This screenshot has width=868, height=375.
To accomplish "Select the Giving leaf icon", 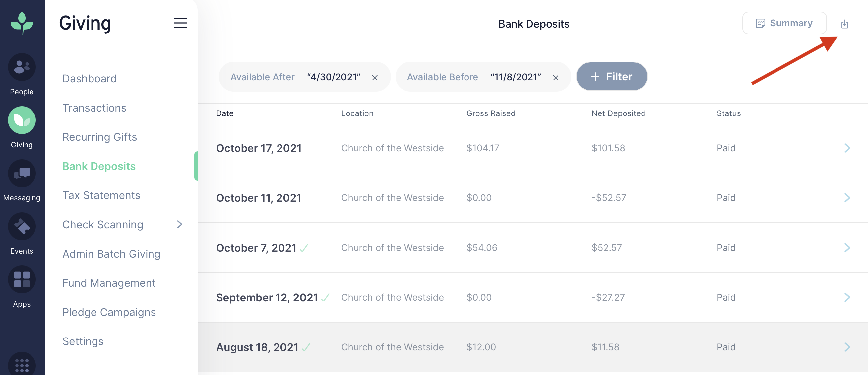I will click(x=22, y=120).
